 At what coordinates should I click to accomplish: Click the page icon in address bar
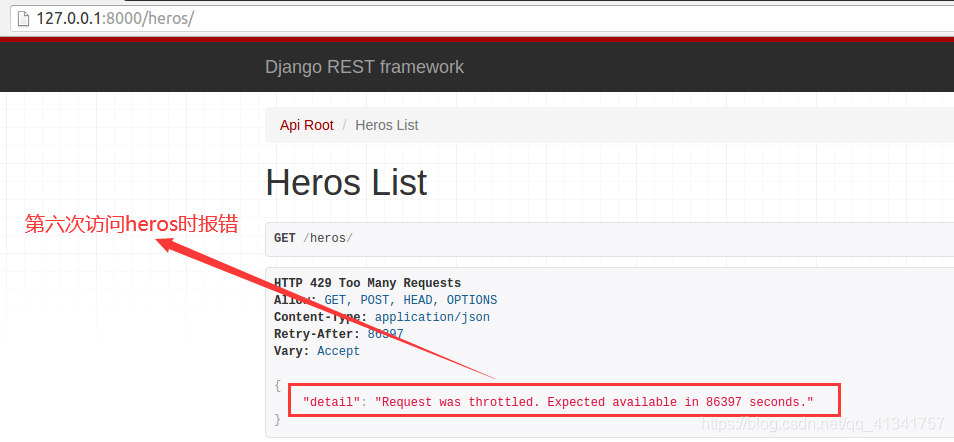[23, 18]
